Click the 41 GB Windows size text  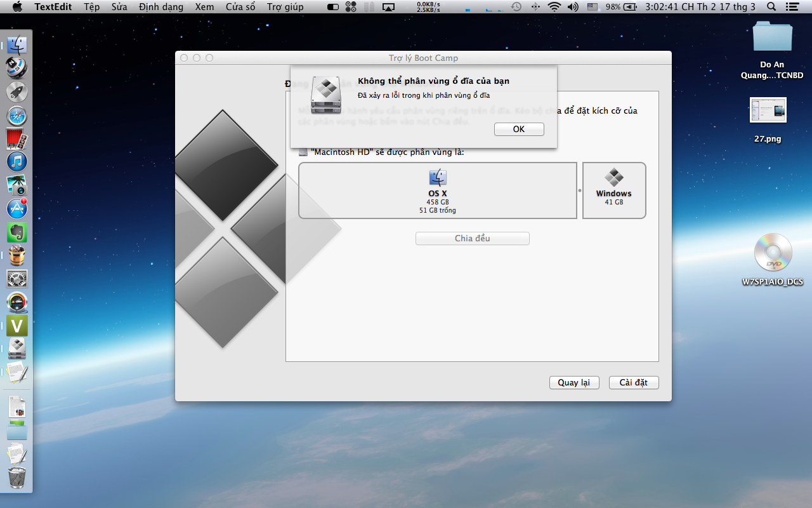coord(614,202)
